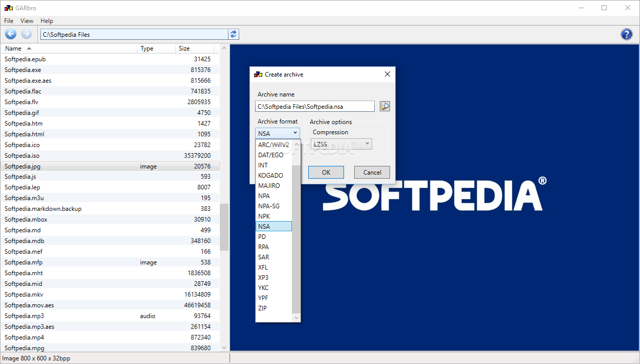Choose MAJIRO archive format
This screenshot has width=640, height=364.
[x=273, y=185]
